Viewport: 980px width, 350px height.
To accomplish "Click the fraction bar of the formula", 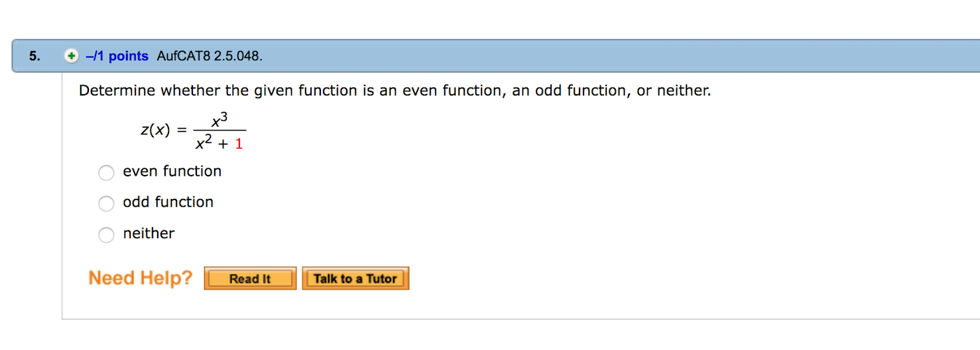I will (219, 131).
